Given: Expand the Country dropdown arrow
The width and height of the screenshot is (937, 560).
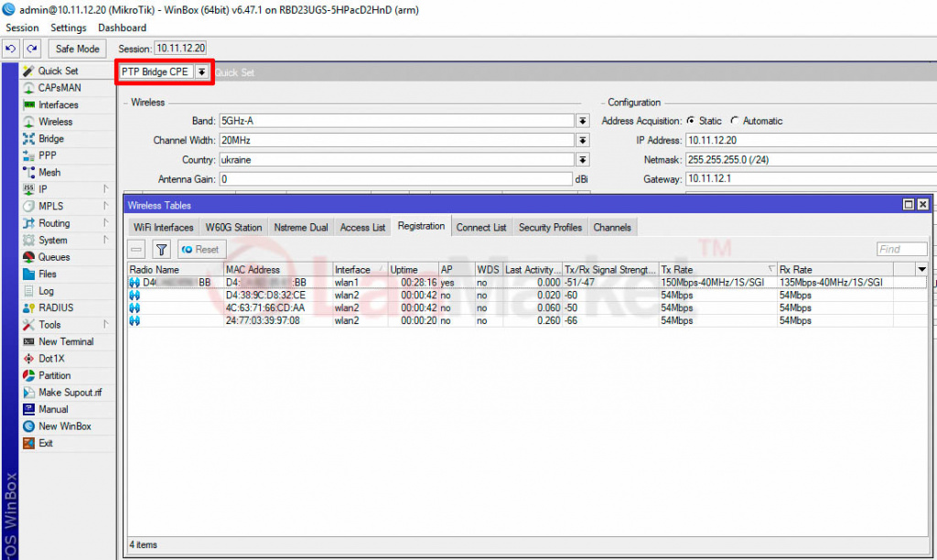Looking at the screenshot, I should 582,159.
